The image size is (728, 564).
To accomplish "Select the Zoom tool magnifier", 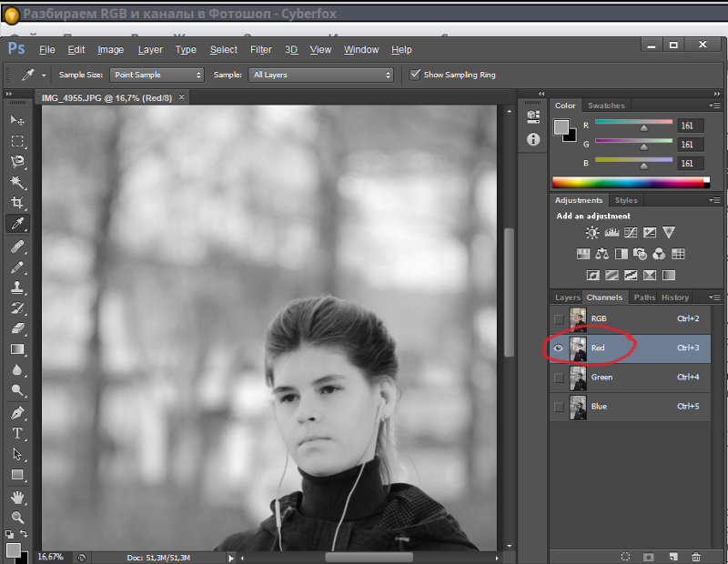I will click(x=17, y=517).
